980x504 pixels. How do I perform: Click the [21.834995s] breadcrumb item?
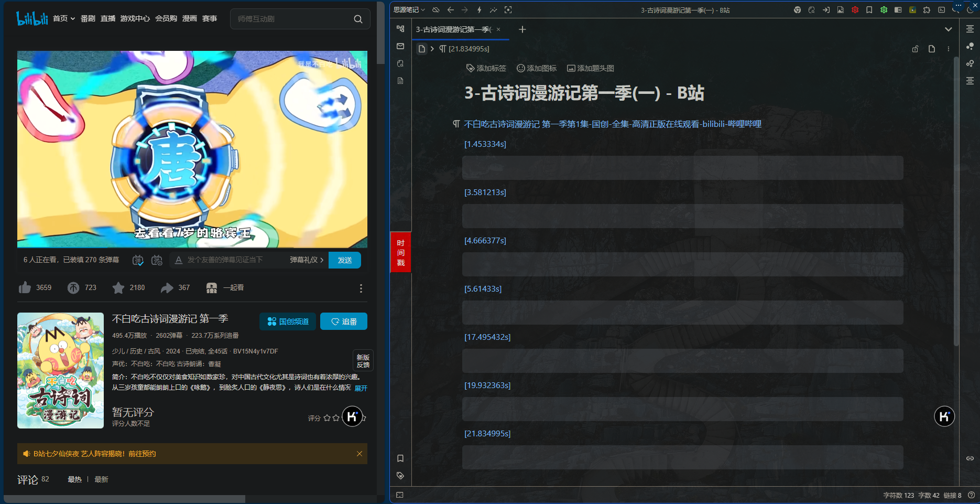click(464, 49)
